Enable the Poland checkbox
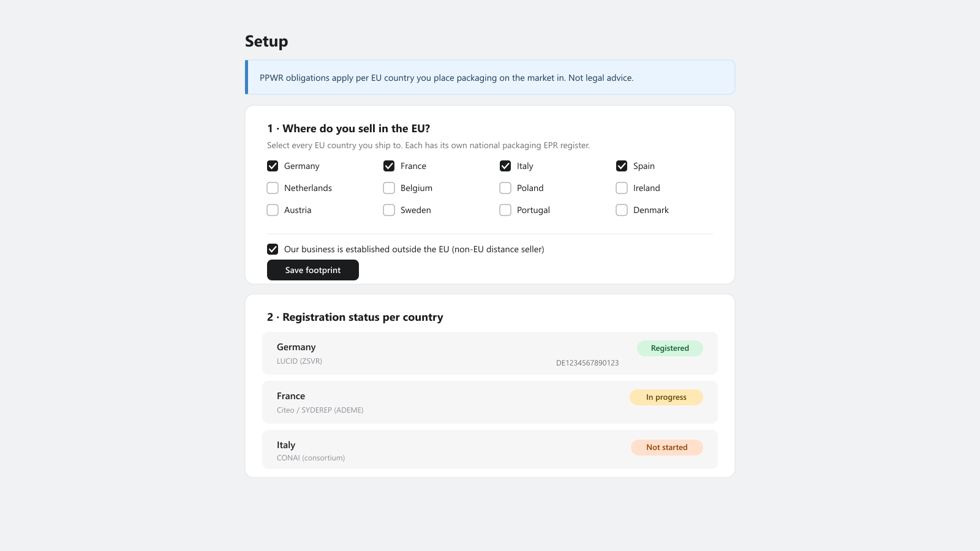 click(x=505, y=188)
